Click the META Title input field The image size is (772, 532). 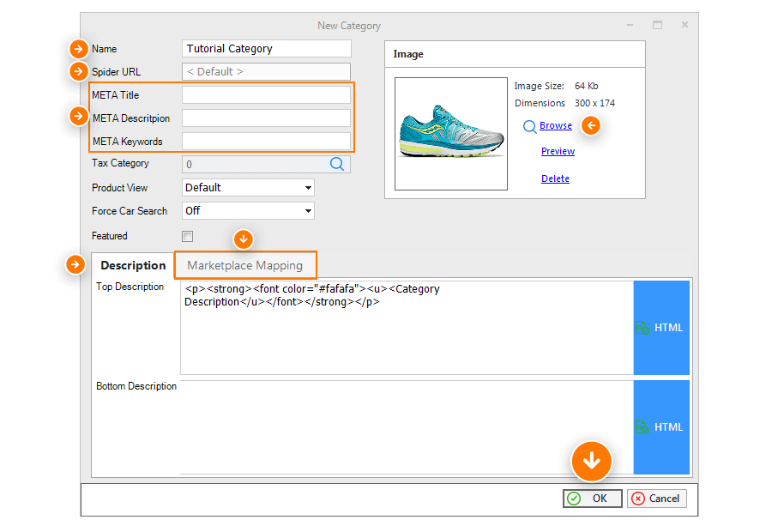tap(267, 94)
